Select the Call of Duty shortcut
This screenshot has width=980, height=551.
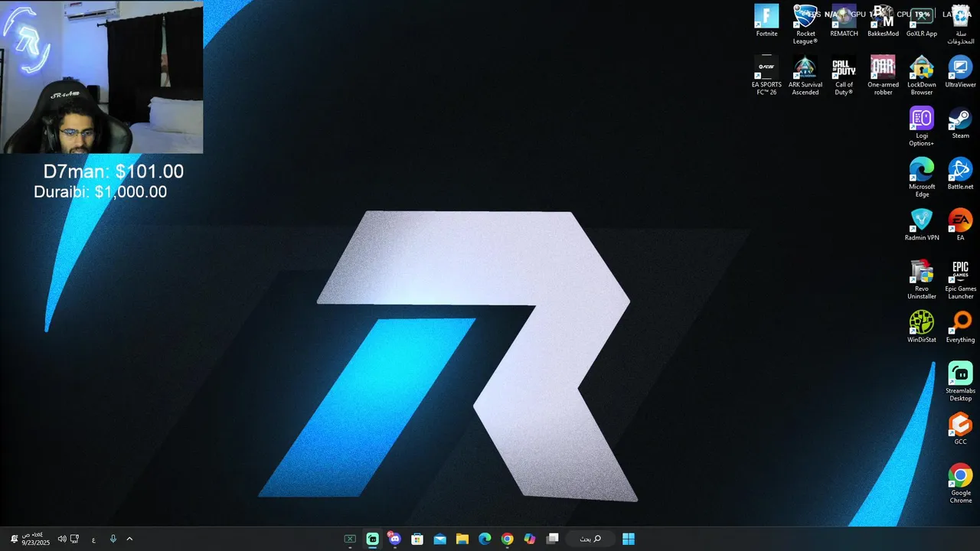[844, 75]
